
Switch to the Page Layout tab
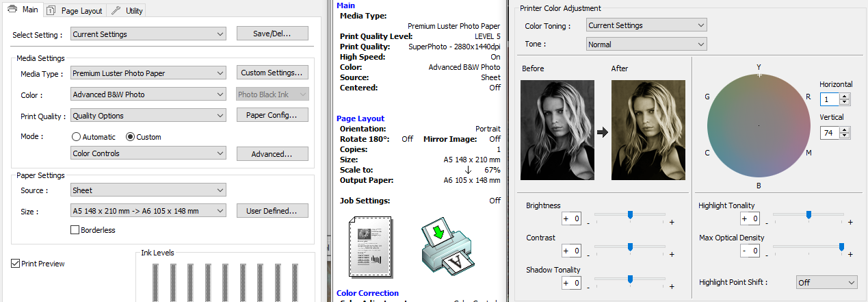point(75,10)
